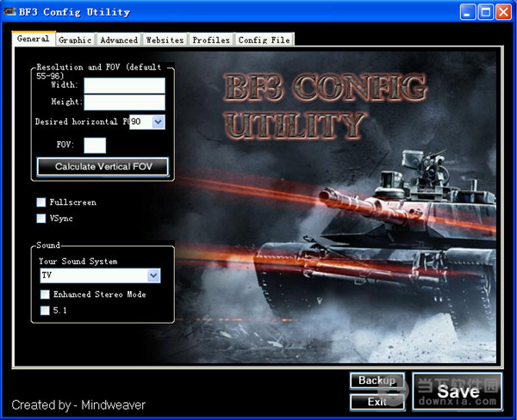The height and width of the screenshot is (420, 517).
Task: Open the Your Sound System dropdown
Action: (x=100, y=275)
